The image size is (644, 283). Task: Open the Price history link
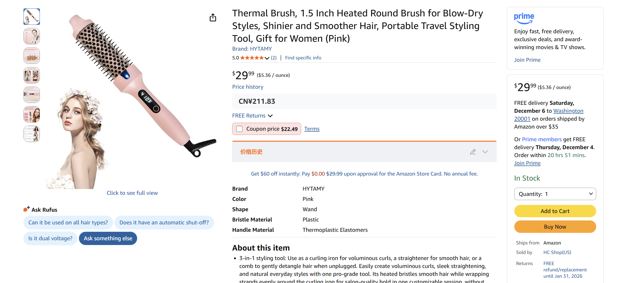pos(248,87)
